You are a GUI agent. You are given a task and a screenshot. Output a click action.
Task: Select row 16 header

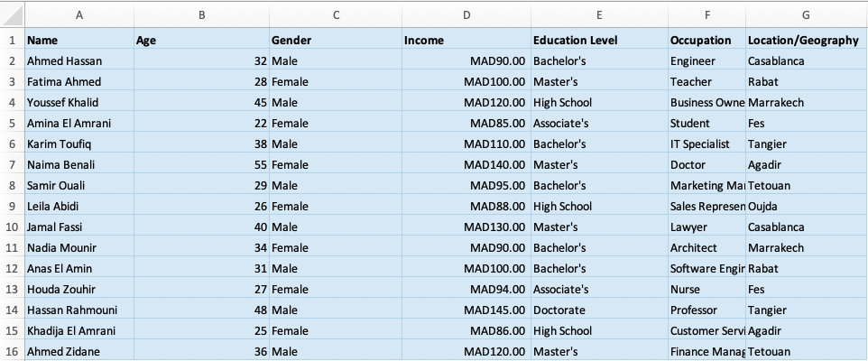click(x=12, y=351)
